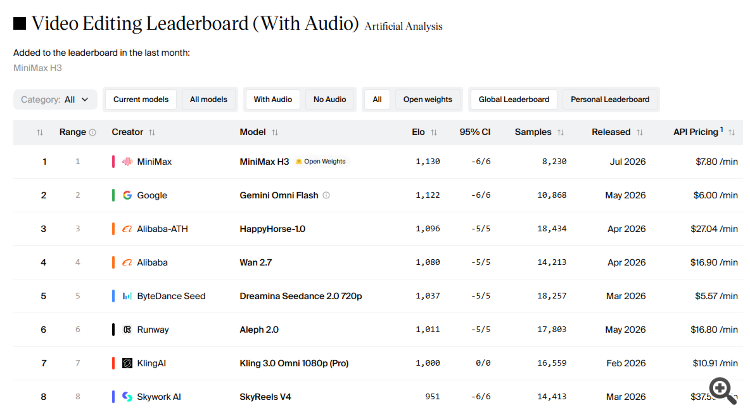Sort by Creator using the arrows icon
Screen dimensions: 750x417
[x=152, y=132]
